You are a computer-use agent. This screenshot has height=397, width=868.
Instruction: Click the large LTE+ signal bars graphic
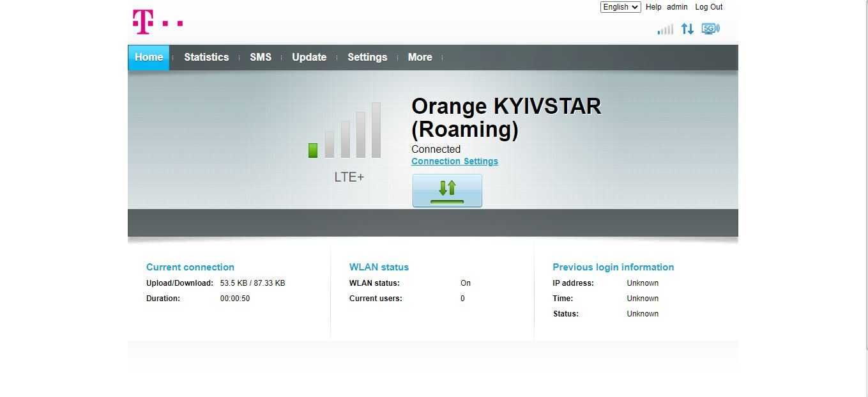click(x=345, y=130)
